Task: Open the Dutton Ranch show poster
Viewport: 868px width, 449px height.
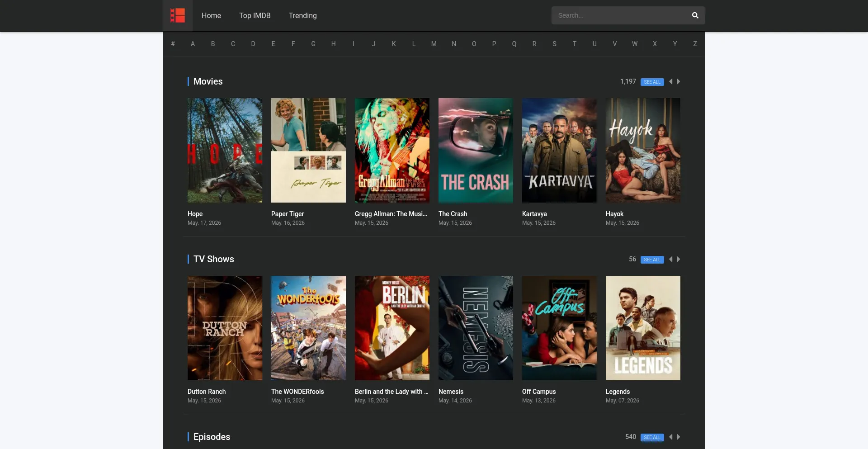Action: [225, 328]
